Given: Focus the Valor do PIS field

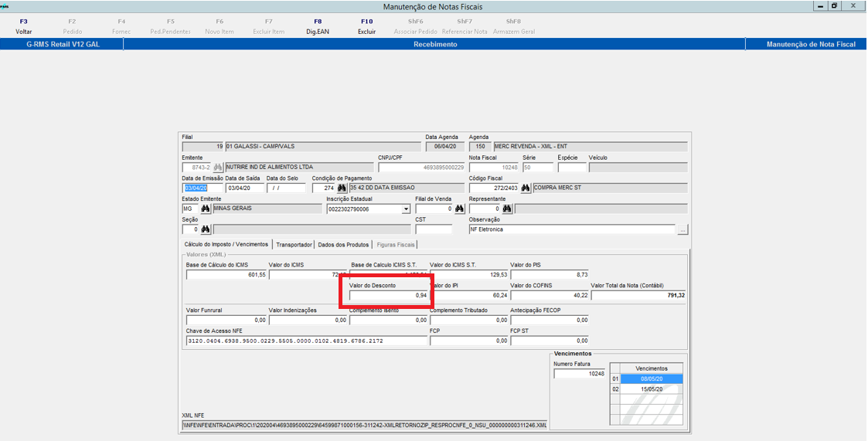Looking at the screenshot, I should coord(549,274).
